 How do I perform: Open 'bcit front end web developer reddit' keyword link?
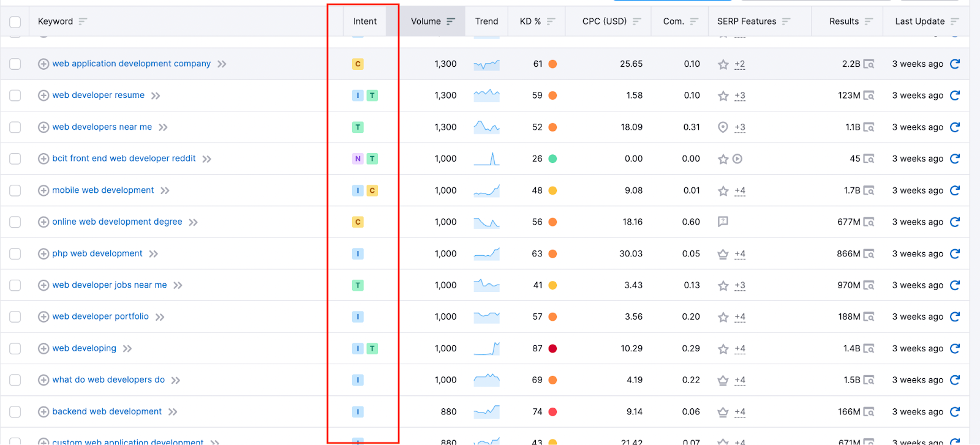(124, 159)
